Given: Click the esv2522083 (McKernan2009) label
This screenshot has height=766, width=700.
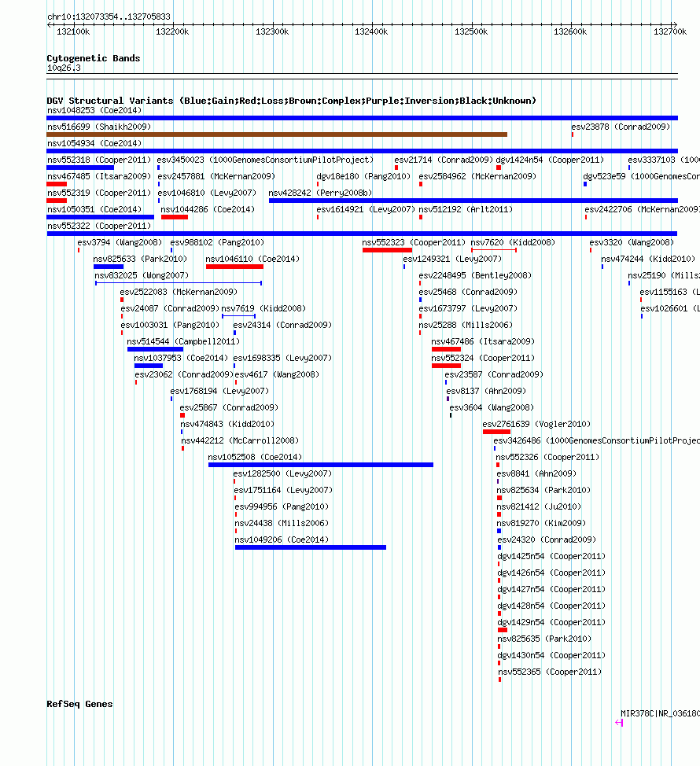Looking at the screenshot, I should coord(179,292).
